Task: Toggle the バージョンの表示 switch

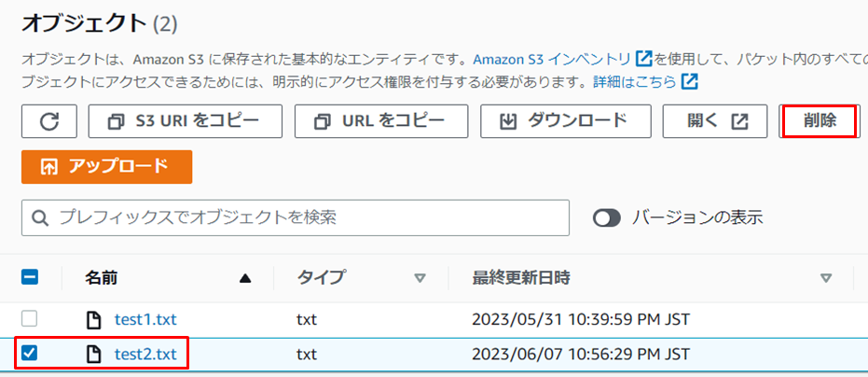Action: pyautogui.click(x=607, y=218)
